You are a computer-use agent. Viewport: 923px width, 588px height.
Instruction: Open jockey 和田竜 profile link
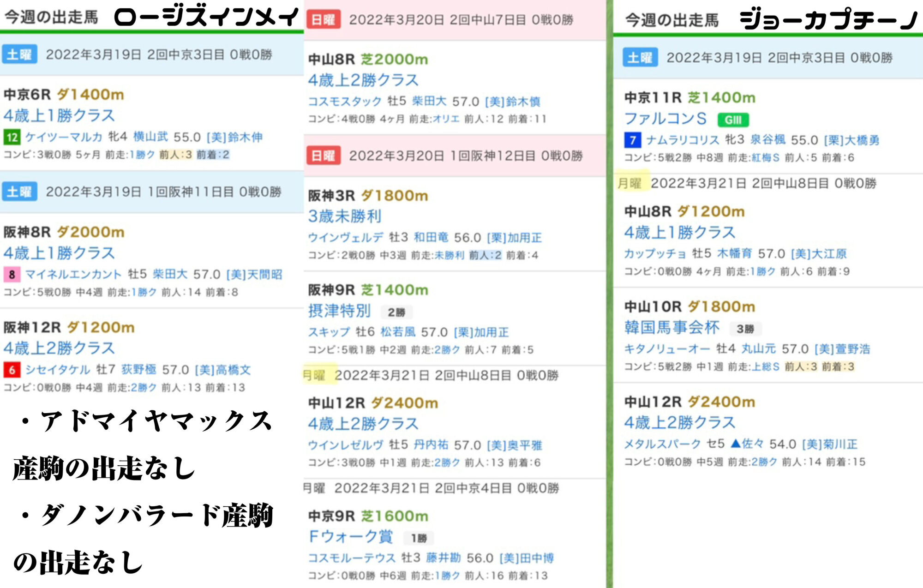(x=431, y=237)
